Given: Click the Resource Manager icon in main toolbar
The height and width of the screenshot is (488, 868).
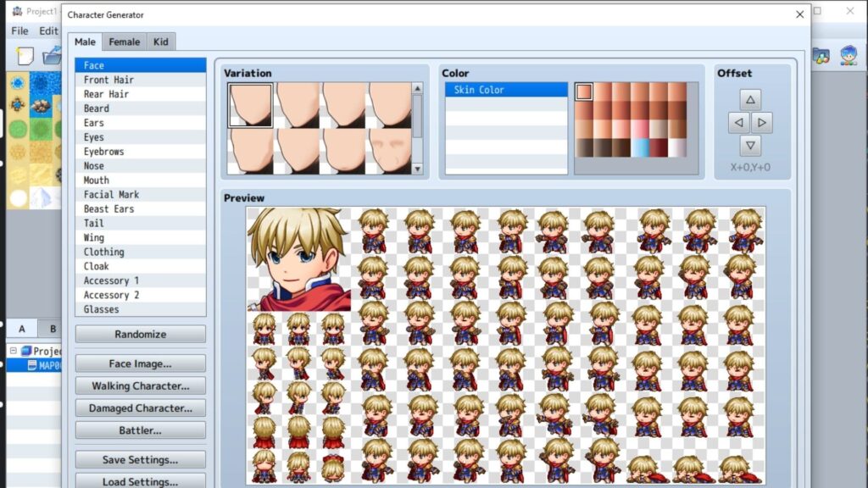Looking at the screenshot, I should tap(821, 56).
